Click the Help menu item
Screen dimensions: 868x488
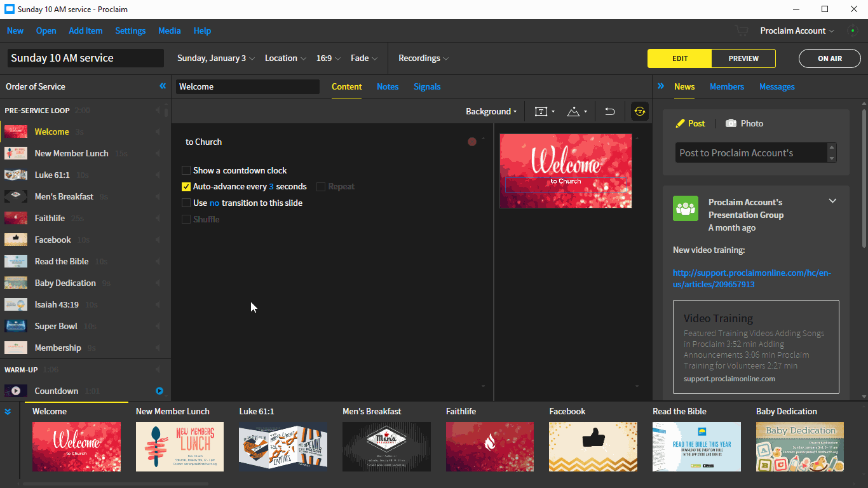202,30
